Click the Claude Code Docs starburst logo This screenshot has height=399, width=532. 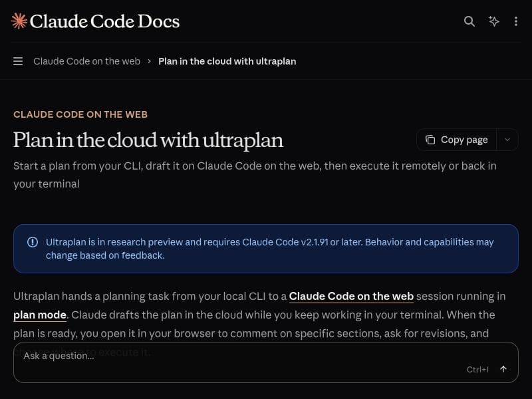[19, 21]
